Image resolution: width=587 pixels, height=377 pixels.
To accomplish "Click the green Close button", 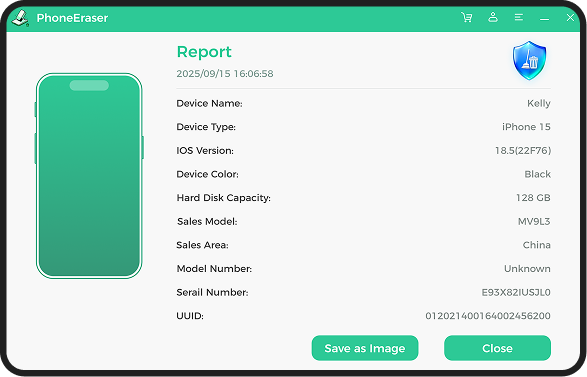I will click(497, 348).
